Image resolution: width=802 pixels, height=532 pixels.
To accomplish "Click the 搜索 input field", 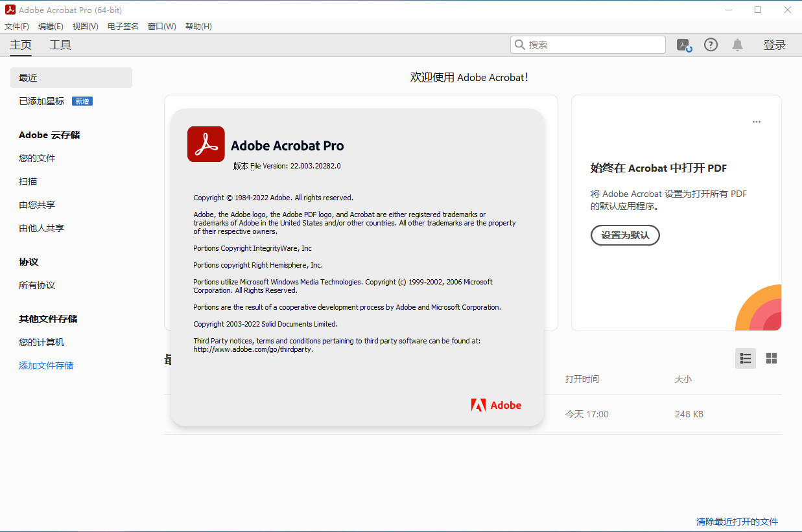I will pos(588,45).
